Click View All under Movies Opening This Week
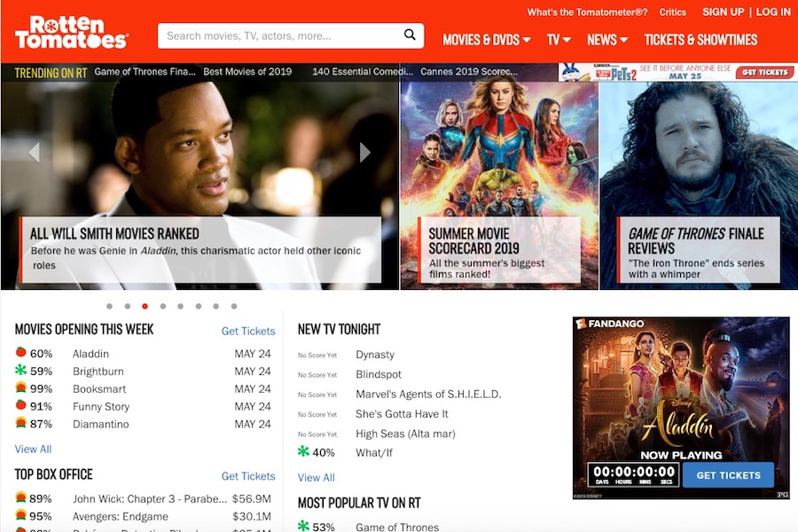The height and width of the screenshot is (532, 798). point(32,449)
